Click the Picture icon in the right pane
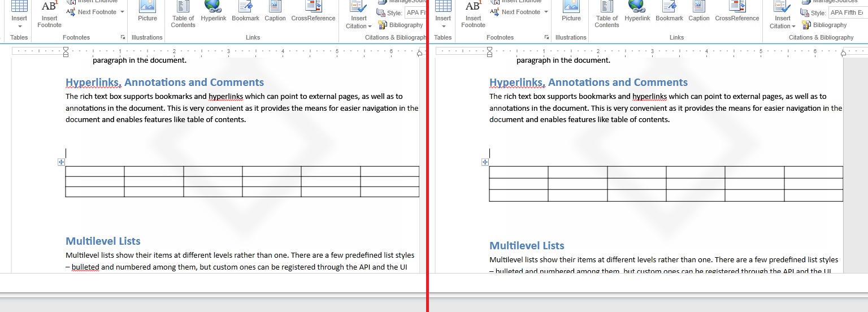Image resolution: width=868 pixels, height=312 pixels. (571, 6)
